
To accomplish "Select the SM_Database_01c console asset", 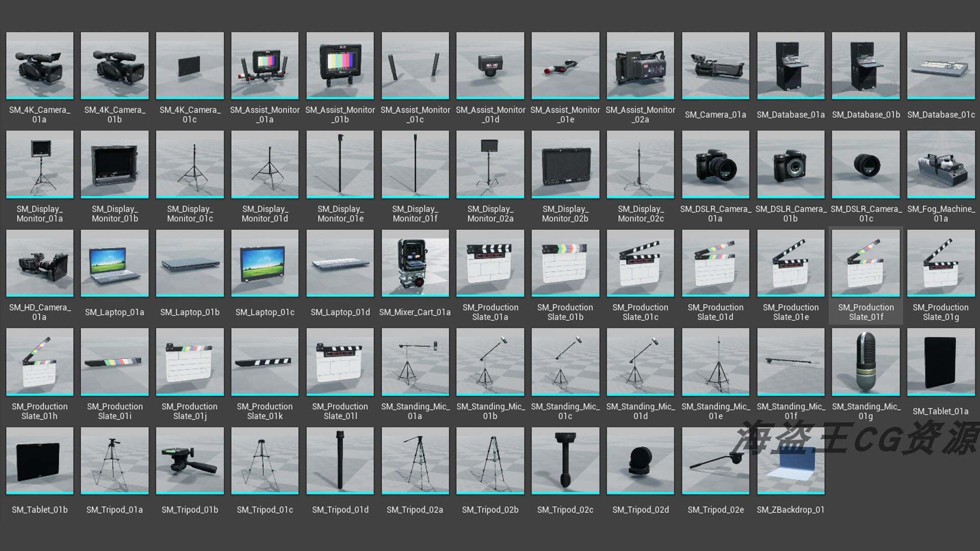I will point(941,65).
